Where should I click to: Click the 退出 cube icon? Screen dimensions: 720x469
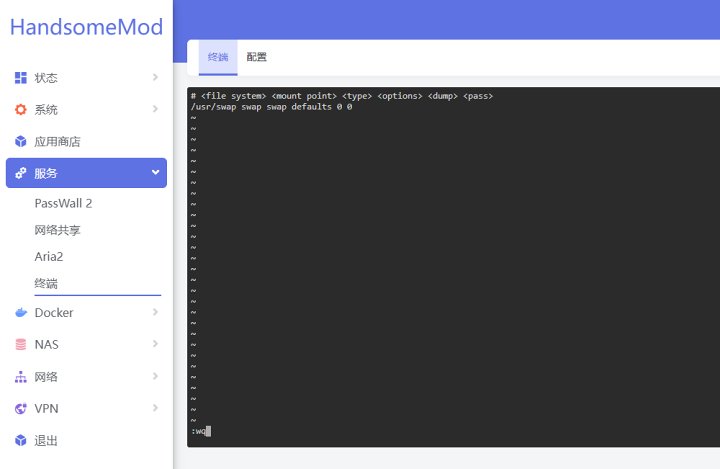(x=21, y=440)
